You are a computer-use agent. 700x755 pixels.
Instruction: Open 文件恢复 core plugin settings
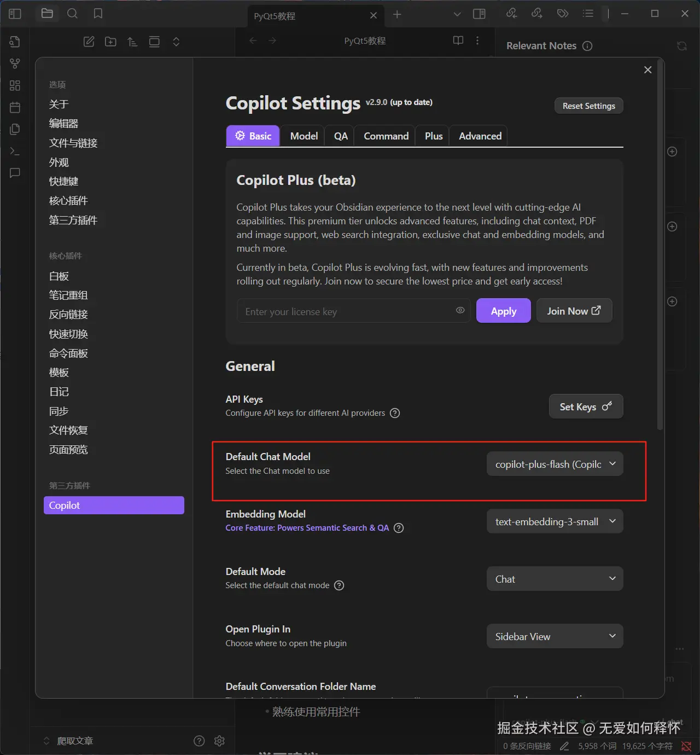[68, 430]
